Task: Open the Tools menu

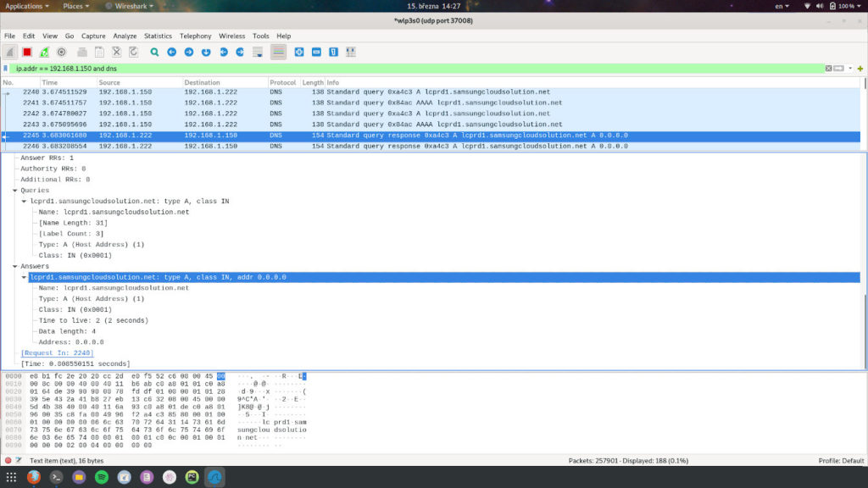Action: (261, 36)
